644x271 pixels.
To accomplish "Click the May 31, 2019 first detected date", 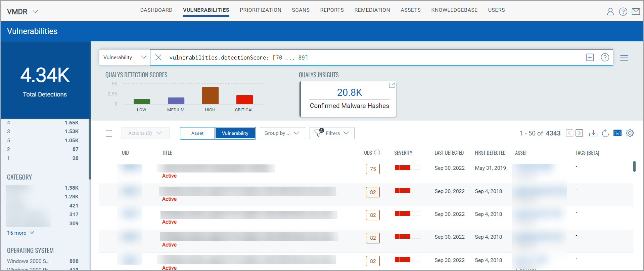I will [x=490, y=168].
